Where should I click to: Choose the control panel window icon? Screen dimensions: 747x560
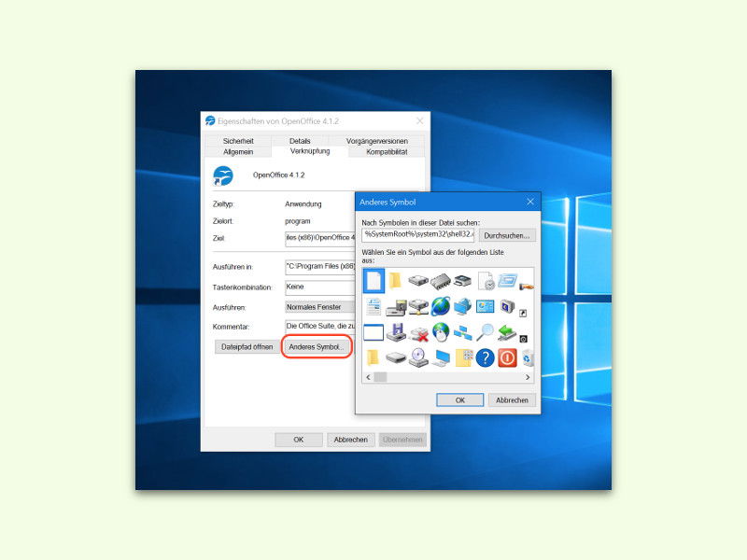[x=485, y=306]
